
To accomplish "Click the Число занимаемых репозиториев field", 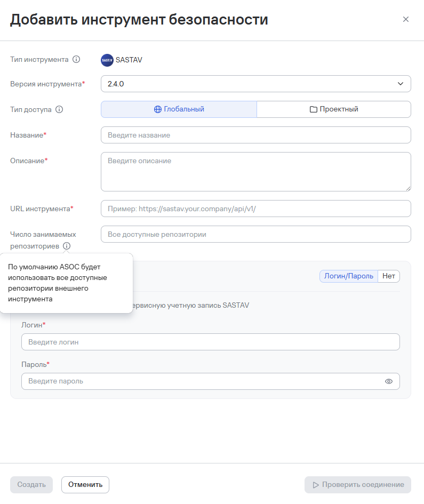I will coord(255,234).
